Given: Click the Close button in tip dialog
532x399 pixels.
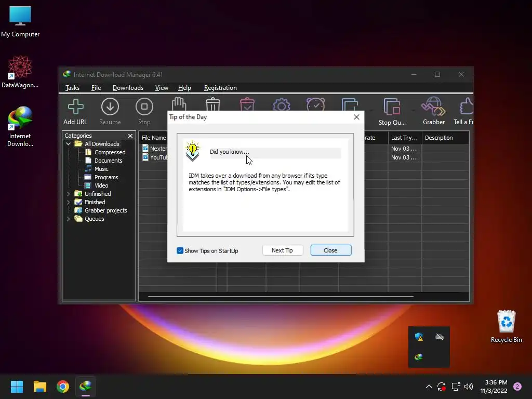Looking at the screenshot, I should [331, 250].
